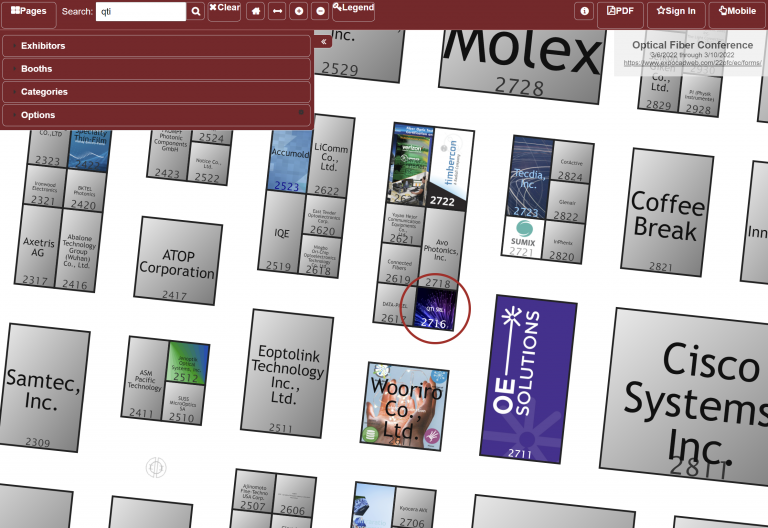This screenshot has height=528, width=768.
Task: Select the Gleair booth 2822
Action: [x=566, y=202]
